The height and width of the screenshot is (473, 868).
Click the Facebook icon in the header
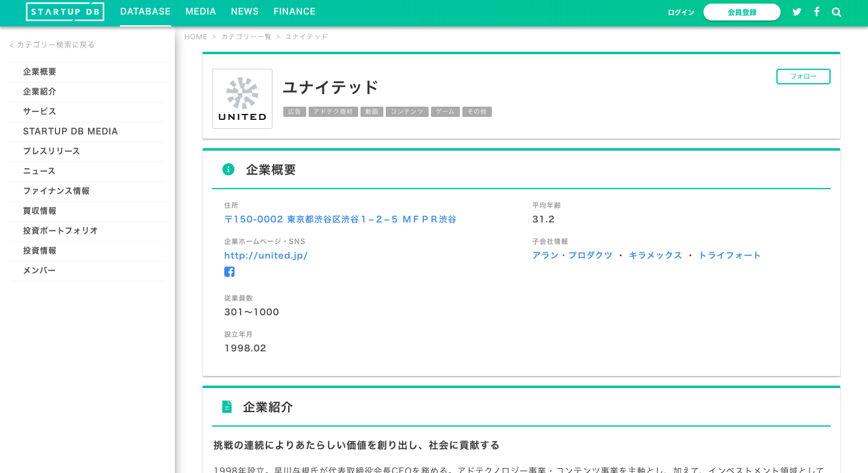point(817,11)
